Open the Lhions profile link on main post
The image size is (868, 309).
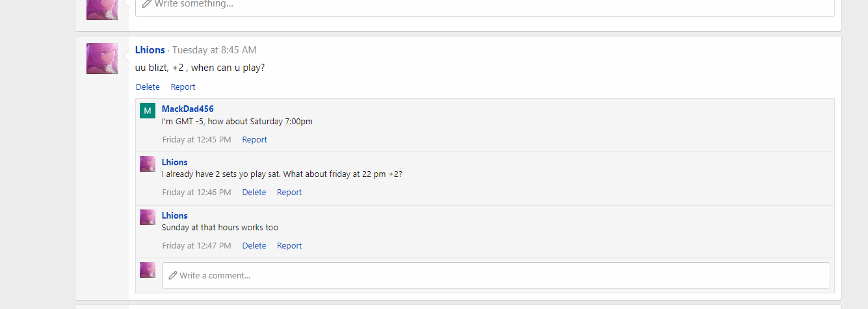150,50
